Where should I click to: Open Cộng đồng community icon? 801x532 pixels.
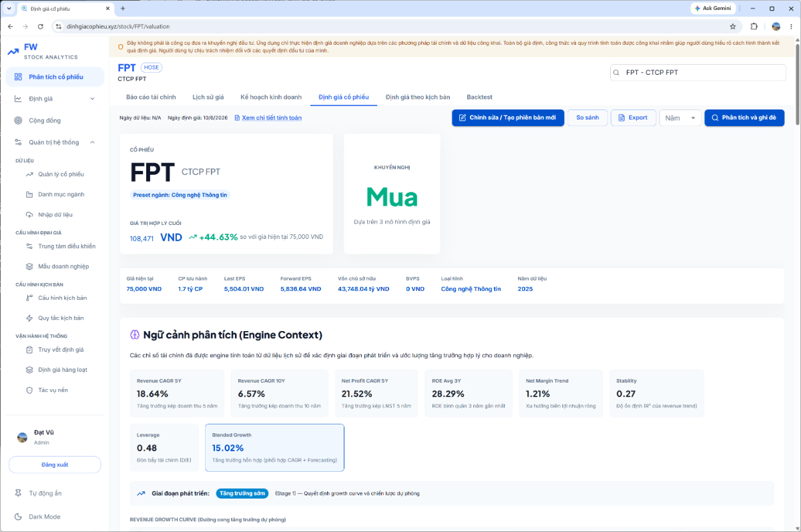[x=18, y=121]
